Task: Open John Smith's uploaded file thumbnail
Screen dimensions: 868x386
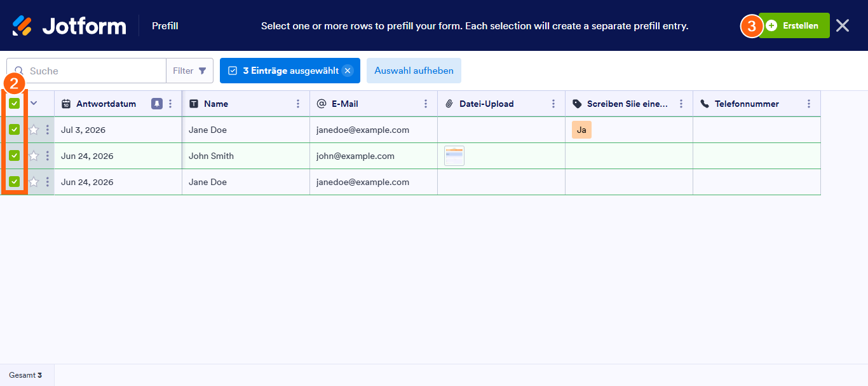Action: tap(454, 156)
